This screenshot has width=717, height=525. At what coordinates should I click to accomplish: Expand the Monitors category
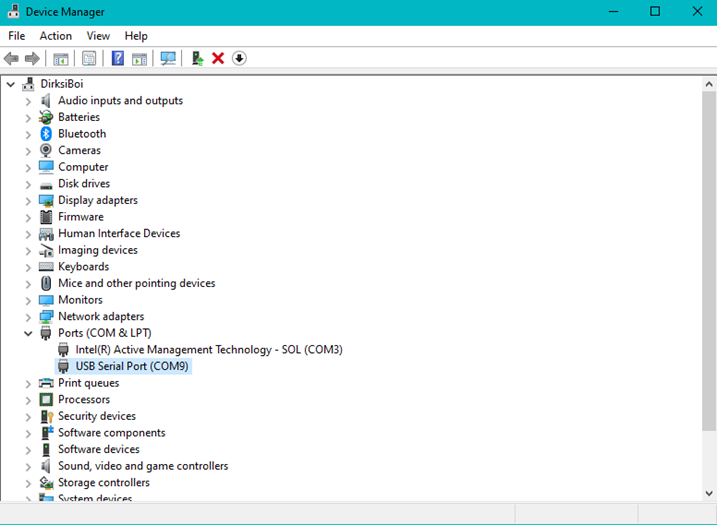tap(28, 300)
